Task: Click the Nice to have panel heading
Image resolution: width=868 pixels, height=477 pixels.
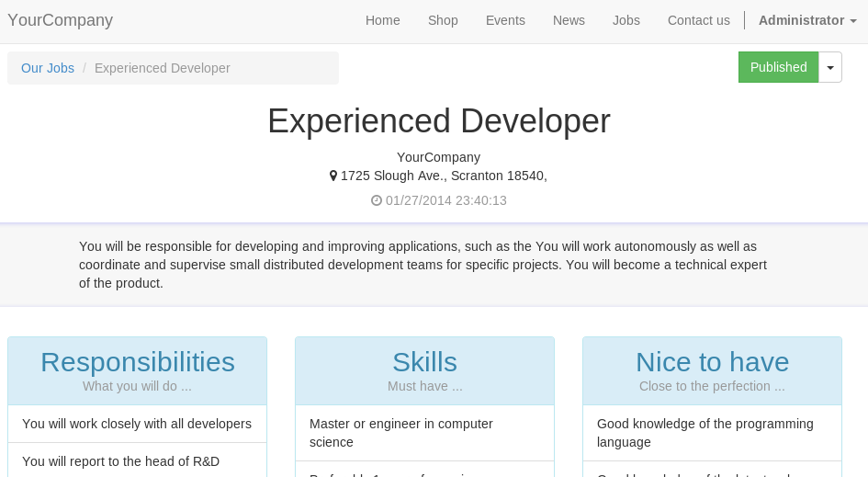Action: click(x=713, y=362)
